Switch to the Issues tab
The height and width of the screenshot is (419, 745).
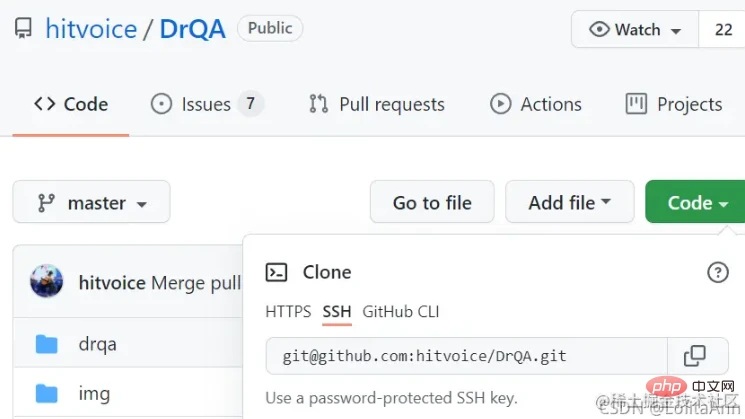pyautogui.click(x=206, y=104)
